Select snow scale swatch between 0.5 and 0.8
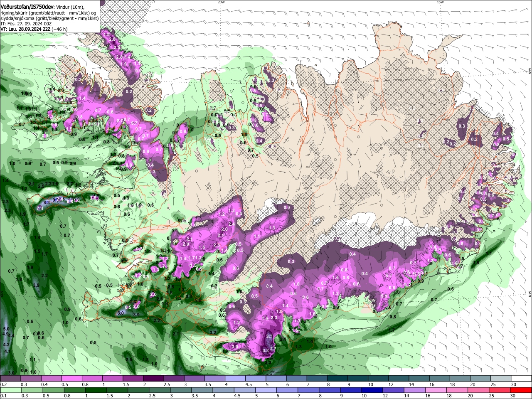 pos(71,379)
